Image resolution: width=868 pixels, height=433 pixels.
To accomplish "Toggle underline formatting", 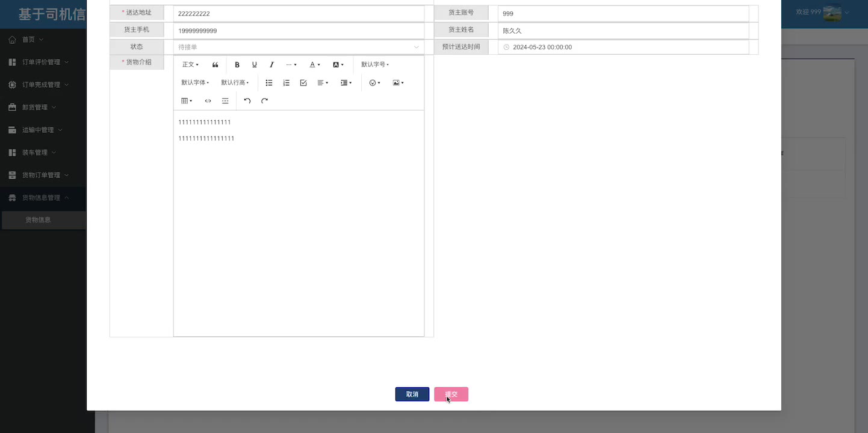I will [255, 64].
